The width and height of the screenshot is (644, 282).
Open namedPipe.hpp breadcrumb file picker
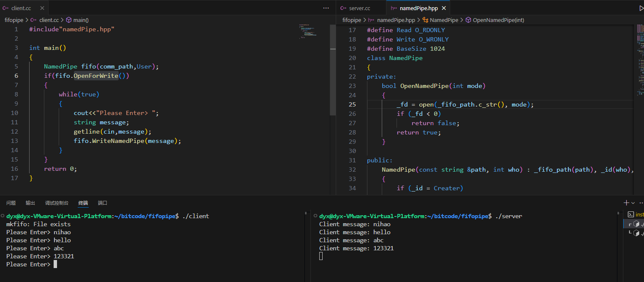(396, 20)
